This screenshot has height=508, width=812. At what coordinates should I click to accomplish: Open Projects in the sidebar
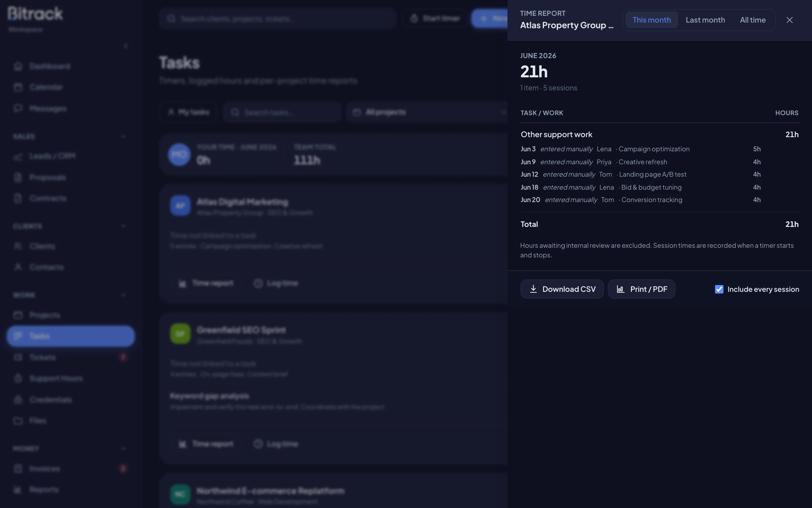tap(70, 315)
